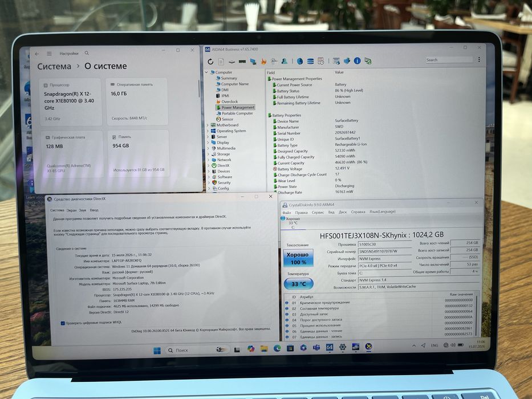Open File Explorer from the taskbar

pos(264,348)
